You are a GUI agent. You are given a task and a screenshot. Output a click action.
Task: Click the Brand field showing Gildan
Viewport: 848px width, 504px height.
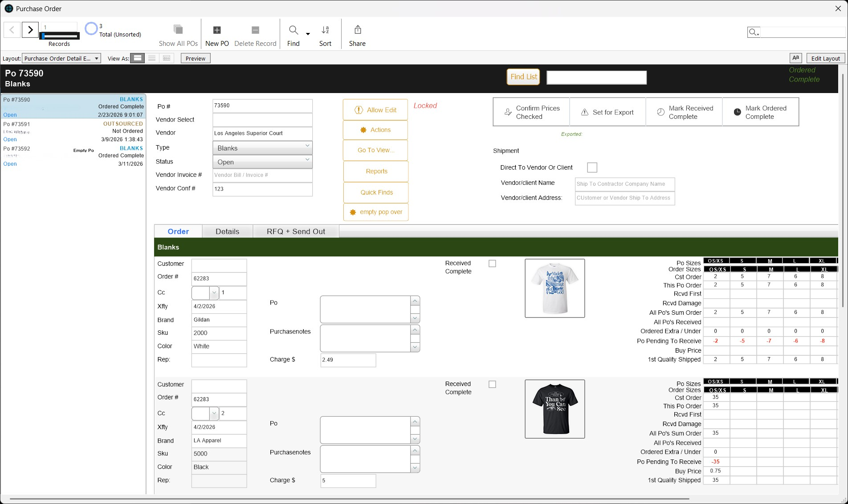point(219,320)
